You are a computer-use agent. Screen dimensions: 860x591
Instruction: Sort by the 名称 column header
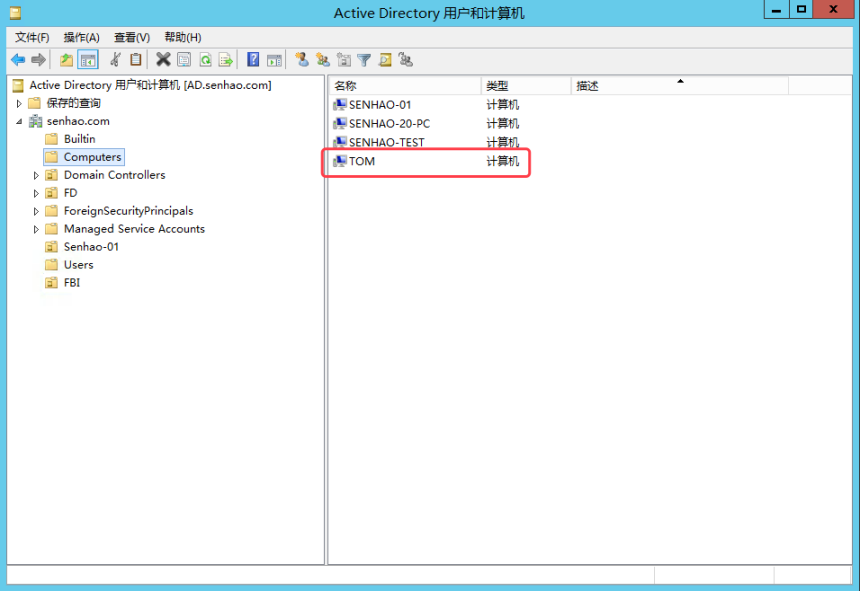405,86
